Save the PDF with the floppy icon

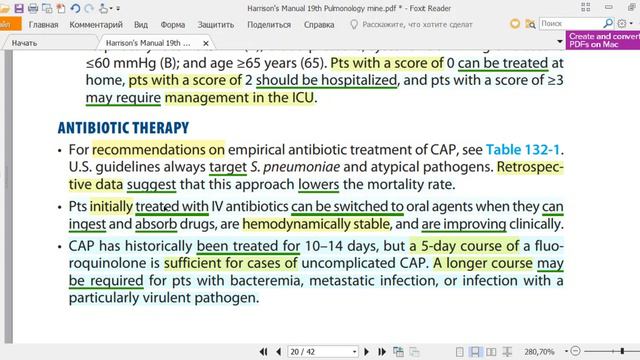coord(19,8)
